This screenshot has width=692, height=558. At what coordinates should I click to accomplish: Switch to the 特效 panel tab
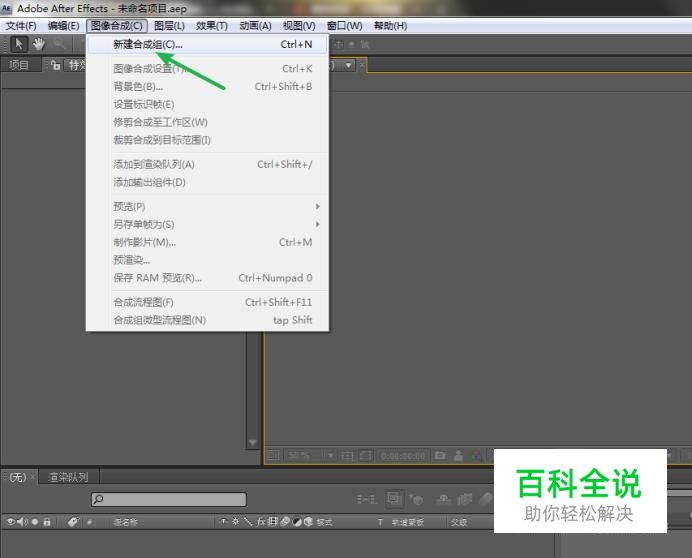click(x=77, y=65)
